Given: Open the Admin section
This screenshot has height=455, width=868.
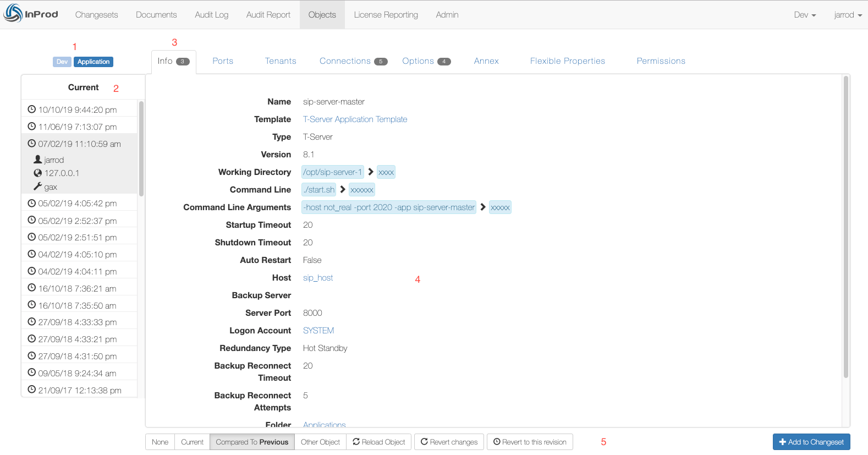Looking at the screenshot, I should click(447, 15).
